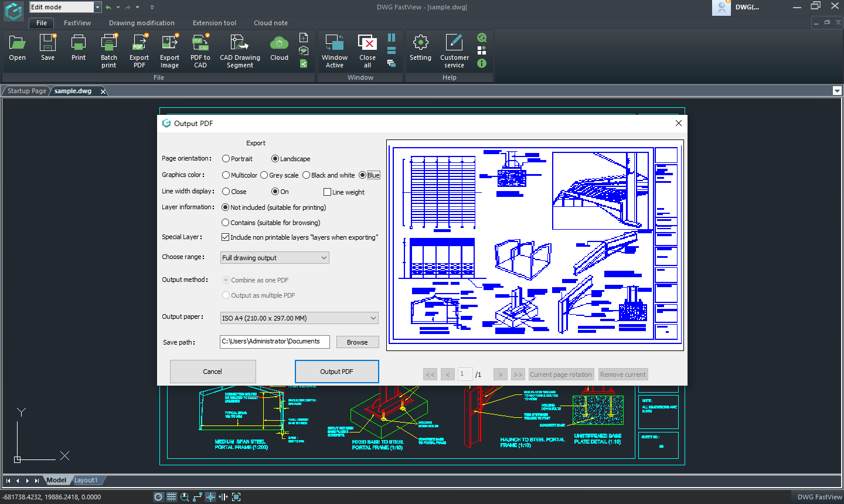This screenshot has height=504, width=844.
Task: Close the Output PDF dialog
Action: pyautogui.click(x=678, y=123)
